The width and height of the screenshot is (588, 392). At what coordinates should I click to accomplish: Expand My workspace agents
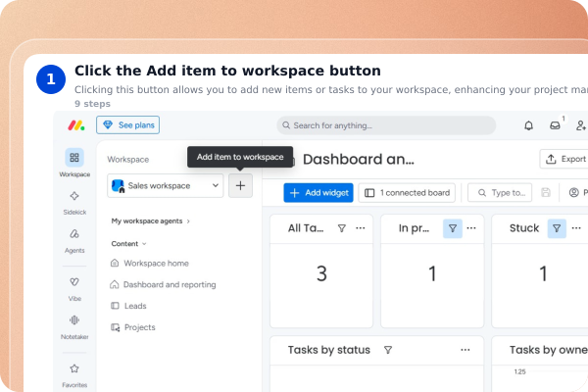(151, 220)
